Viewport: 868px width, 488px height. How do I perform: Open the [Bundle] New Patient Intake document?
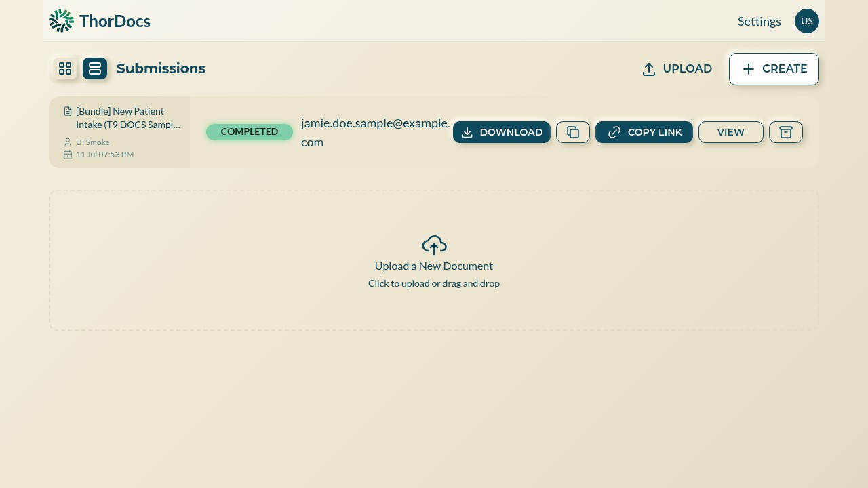tap(128, 118)
